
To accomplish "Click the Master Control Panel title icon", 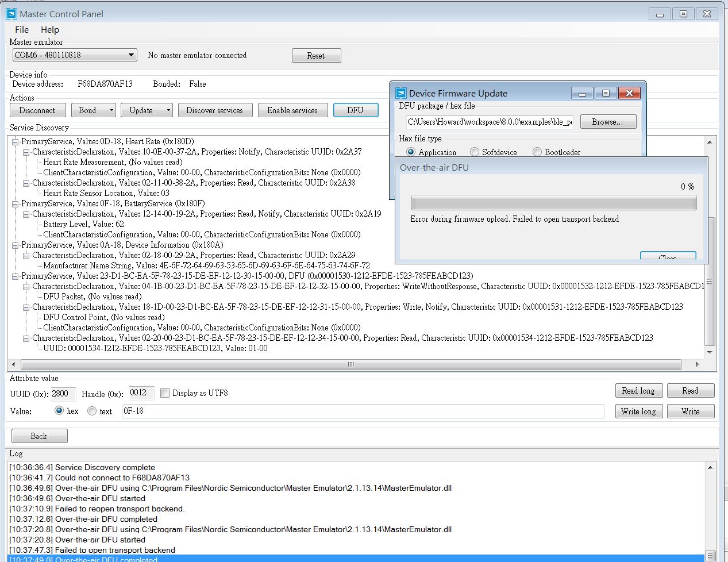I will pos(11,14).
